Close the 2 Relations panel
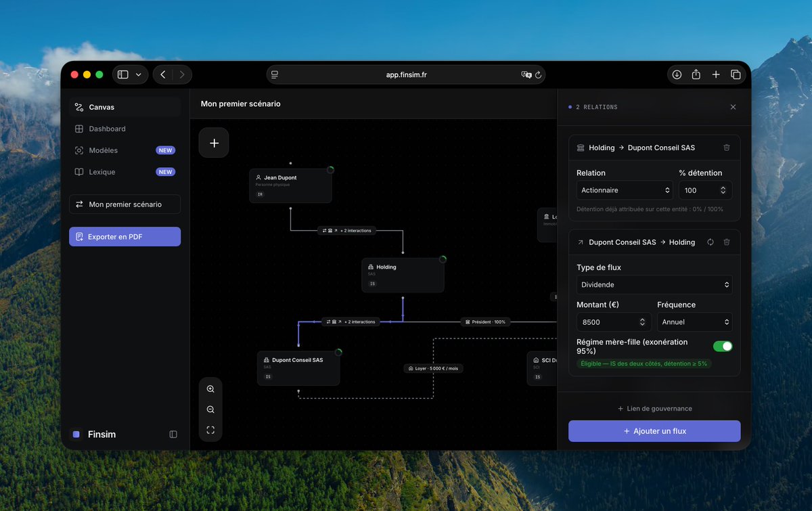Screen dimensions: 812x511 point(733,107)
